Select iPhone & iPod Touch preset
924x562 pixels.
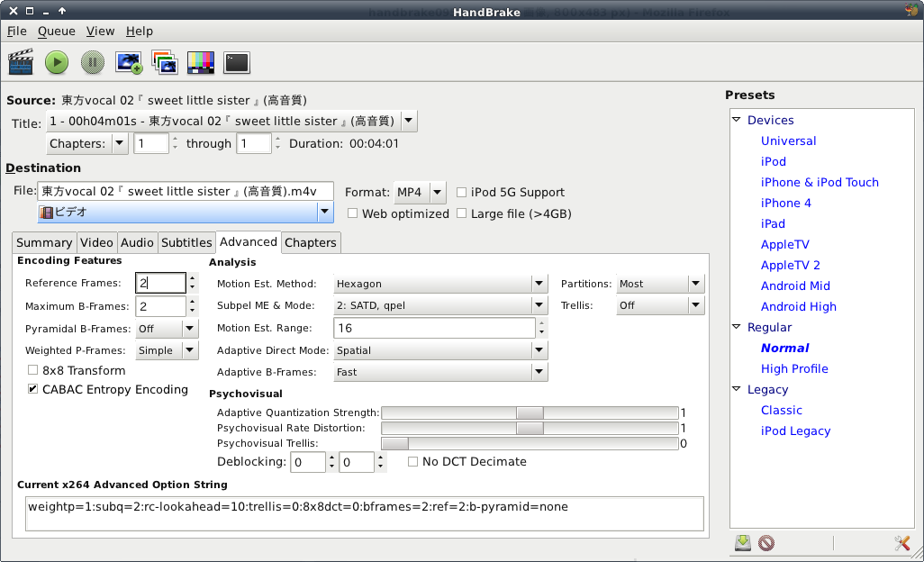tap(820, 182)
